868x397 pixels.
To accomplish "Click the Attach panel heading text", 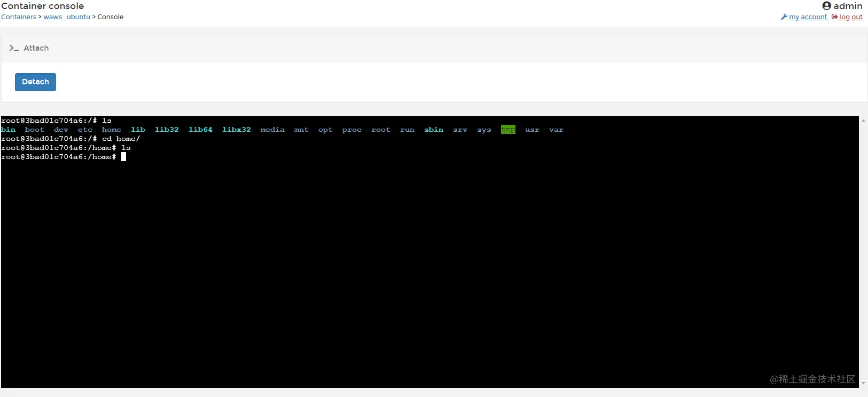I will click(x=36, y=48).
